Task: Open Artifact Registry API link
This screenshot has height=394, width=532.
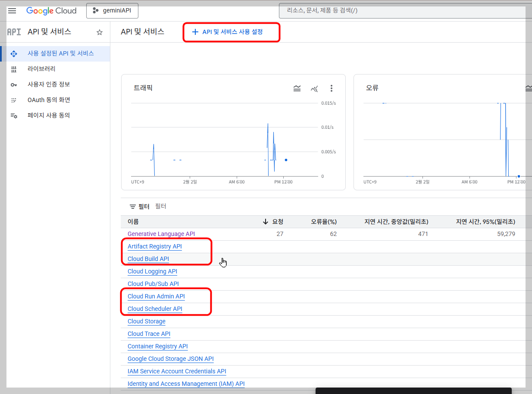Action: point(155,246)
